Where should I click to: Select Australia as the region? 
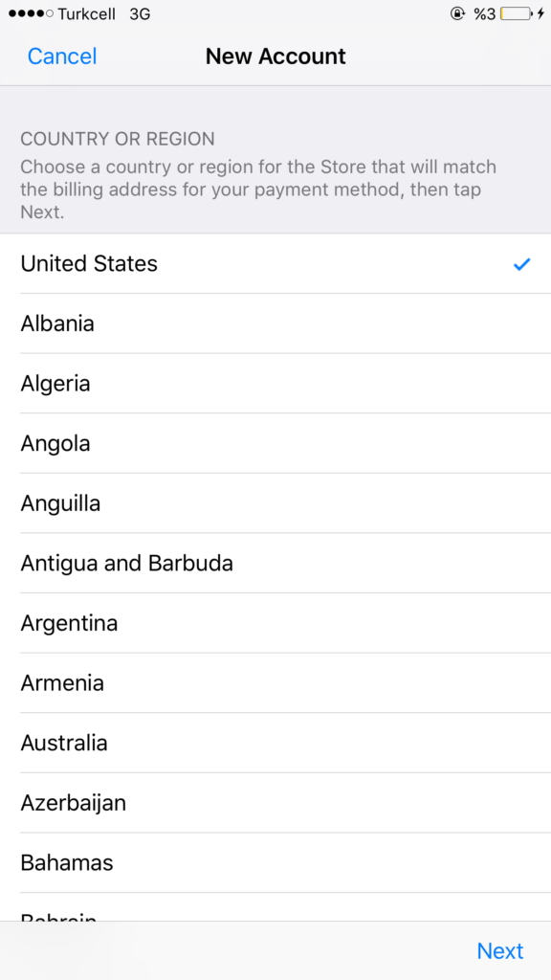275,743
